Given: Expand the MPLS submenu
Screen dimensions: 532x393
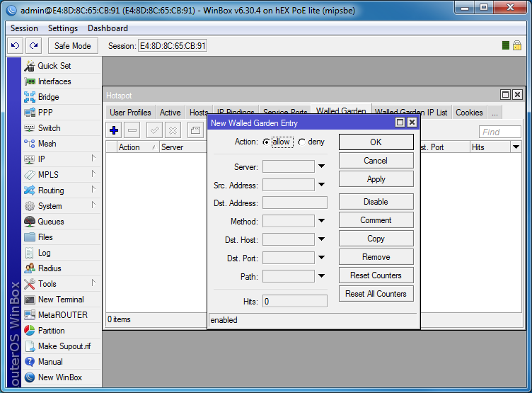Looking at the screenshot, I should [x=93, y=174].
